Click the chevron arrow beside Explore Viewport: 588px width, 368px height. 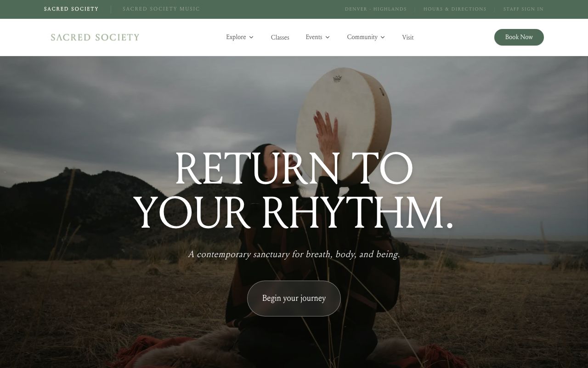point(251,37)
